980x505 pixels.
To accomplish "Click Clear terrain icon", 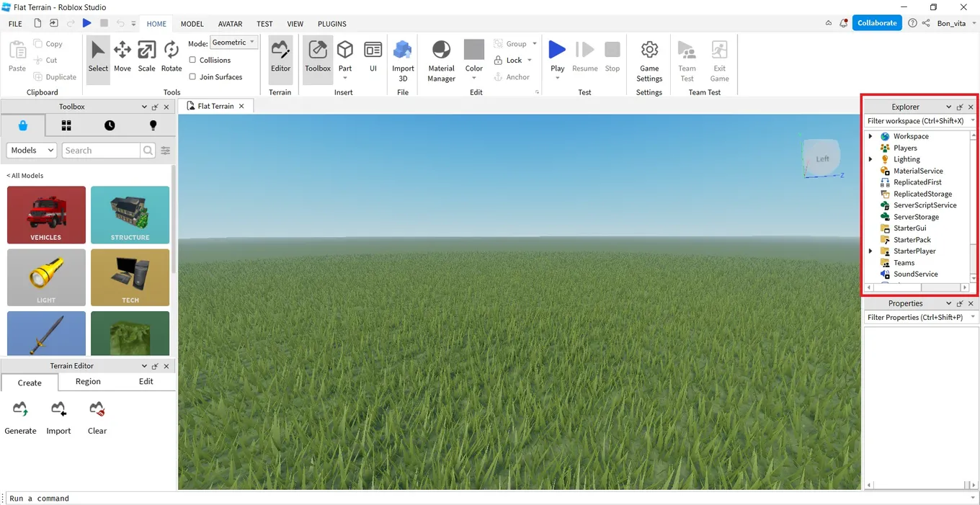I will tap(97, 409).
